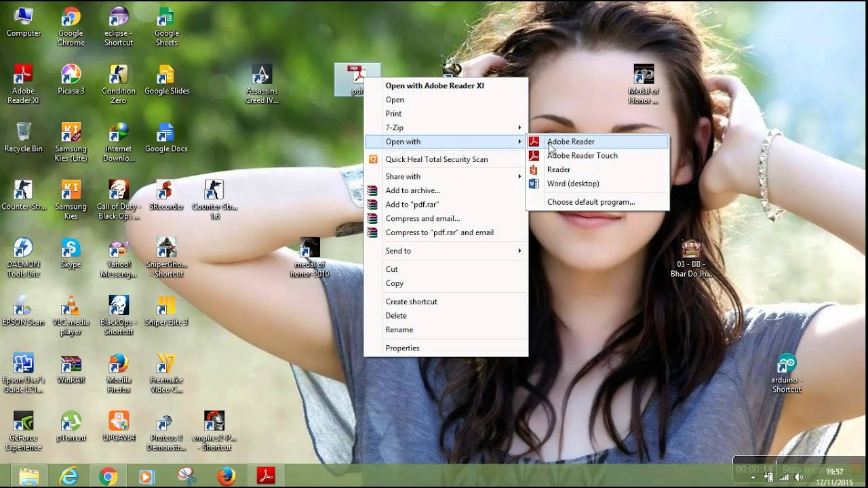
Task: Select Compress and email...
Action: [x=446, y=218]
